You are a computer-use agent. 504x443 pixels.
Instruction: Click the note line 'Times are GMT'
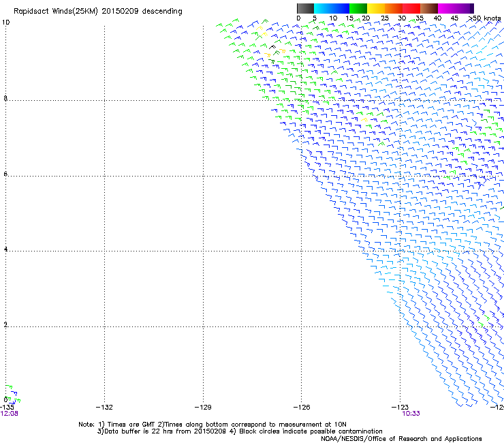(x=131, y=425)
